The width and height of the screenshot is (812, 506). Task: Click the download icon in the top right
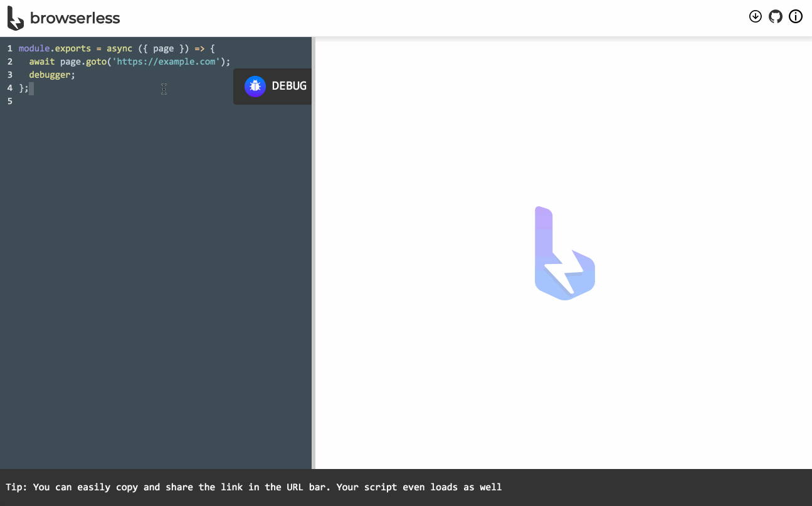coord(756,17)
